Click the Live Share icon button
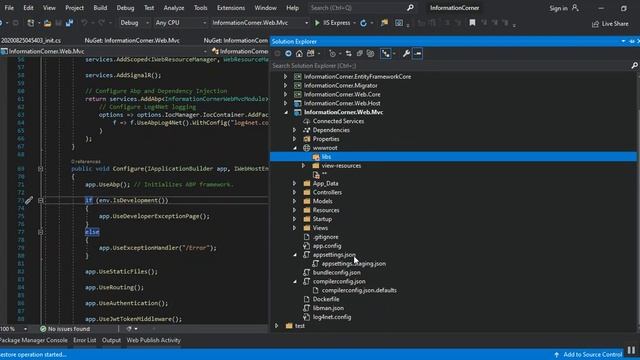The width and height of the screenshot is (640, 360). tap(610, 24)
